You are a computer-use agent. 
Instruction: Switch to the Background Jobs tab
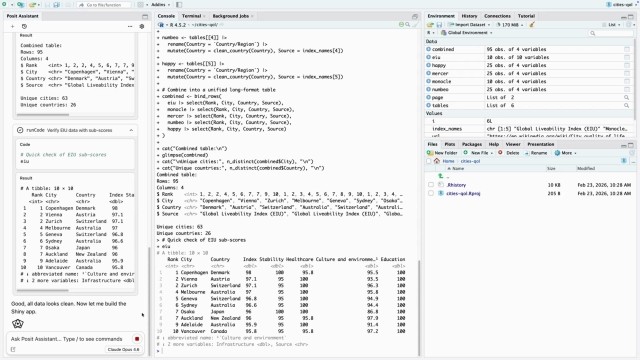231,16
